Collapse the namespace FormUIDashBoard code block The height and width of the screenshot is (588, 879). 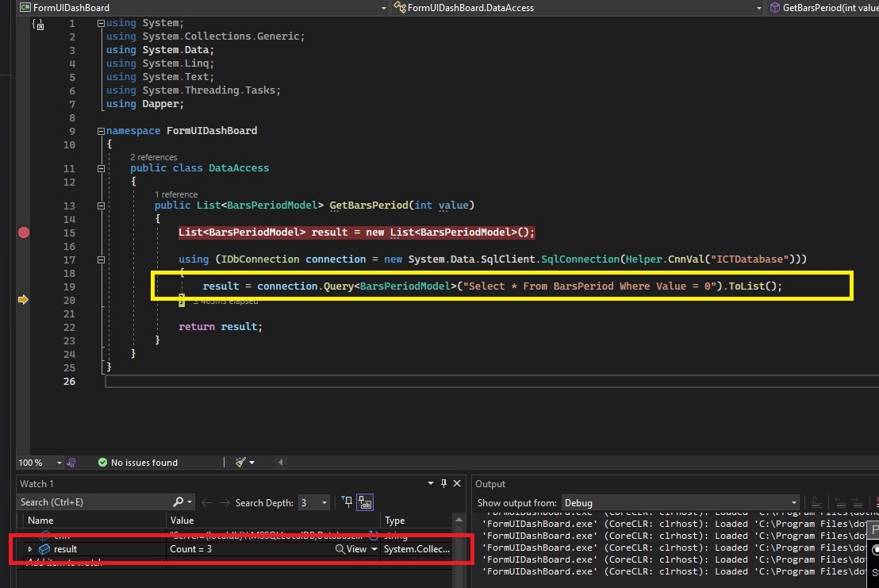pyautogui.click(x=101, y=131)
